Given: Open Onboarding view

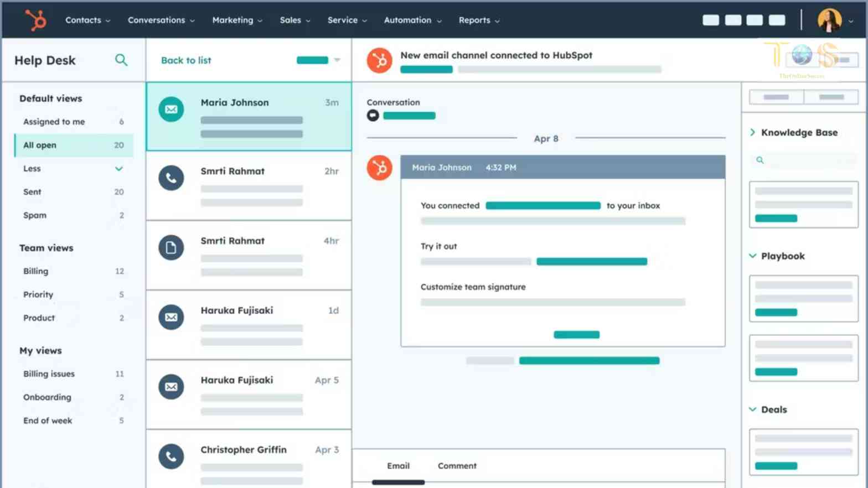Looking at the screenshot, I should click(x=74, y=397).
